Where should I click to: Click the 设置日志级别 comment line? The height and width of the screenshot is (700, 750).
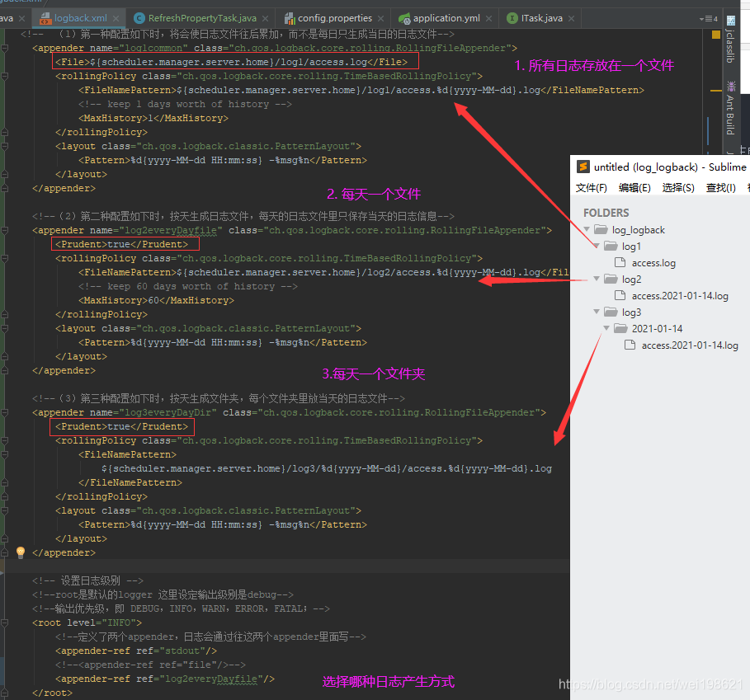click(x=87, y=580)
